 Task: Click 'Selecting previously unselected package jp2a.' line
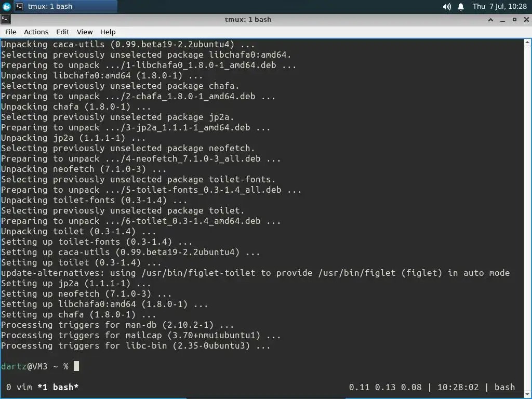[117, 117]
